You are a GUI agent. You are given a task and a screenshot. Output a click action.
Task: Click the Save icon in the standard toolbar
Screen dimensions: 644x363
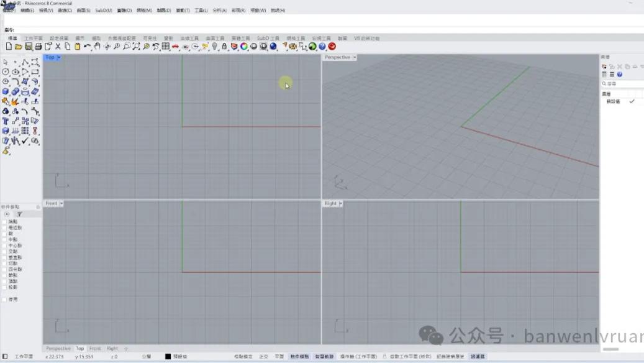coord(29,46)
